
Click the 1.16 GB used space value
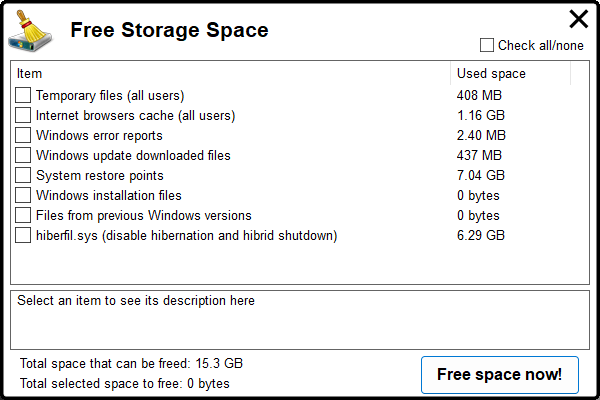[481, 115]
